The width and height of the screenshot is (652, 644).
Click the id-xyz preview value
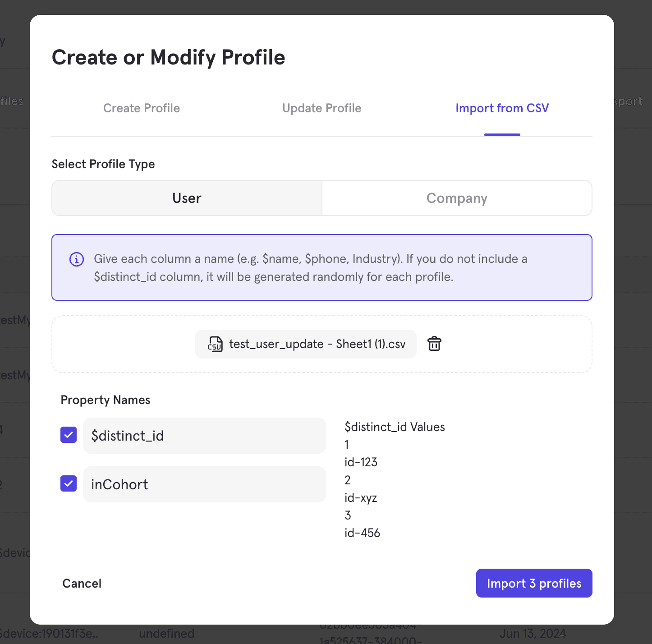[360, 498]
